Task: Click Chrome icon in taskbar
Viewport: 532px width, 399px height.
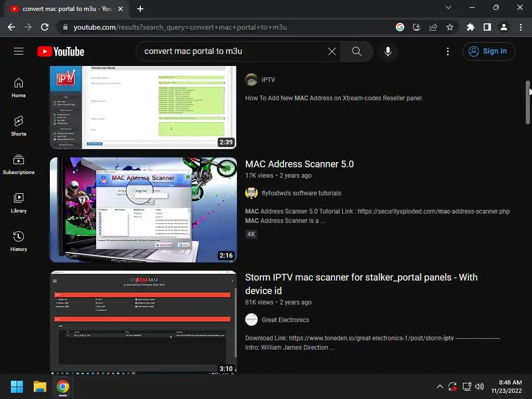Action: (63, 387)
